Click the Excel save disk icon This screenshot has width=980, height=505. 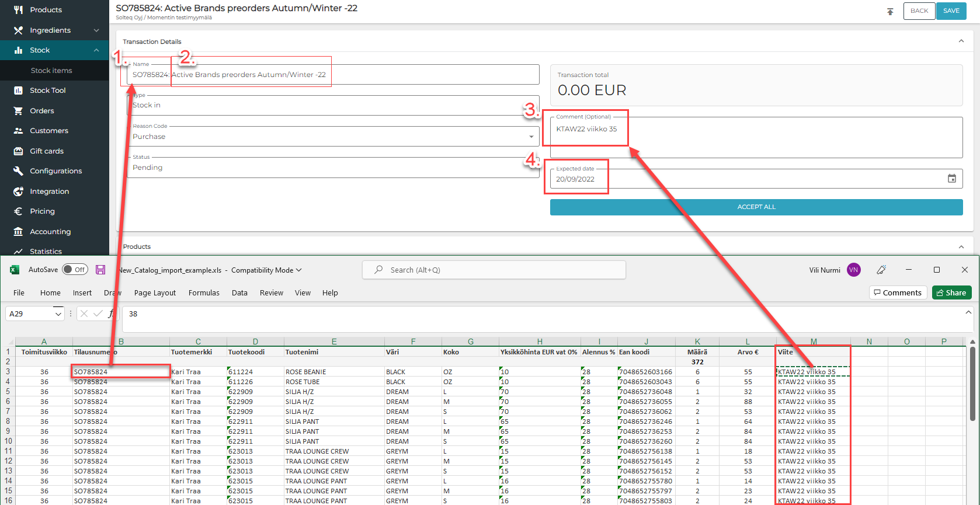click(x=100, y=270)
